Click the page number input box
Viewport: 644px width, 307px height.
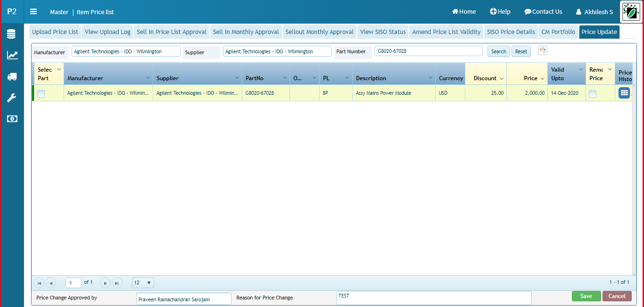click(74, 283)
